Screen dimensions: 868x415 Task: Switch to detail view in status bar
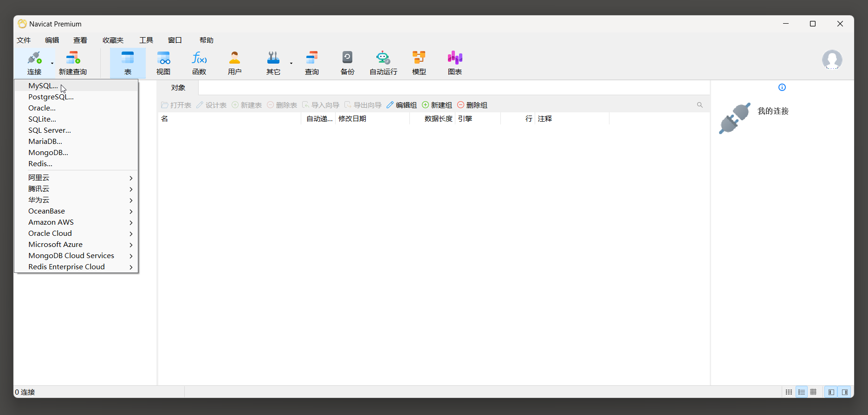(813, 392)
